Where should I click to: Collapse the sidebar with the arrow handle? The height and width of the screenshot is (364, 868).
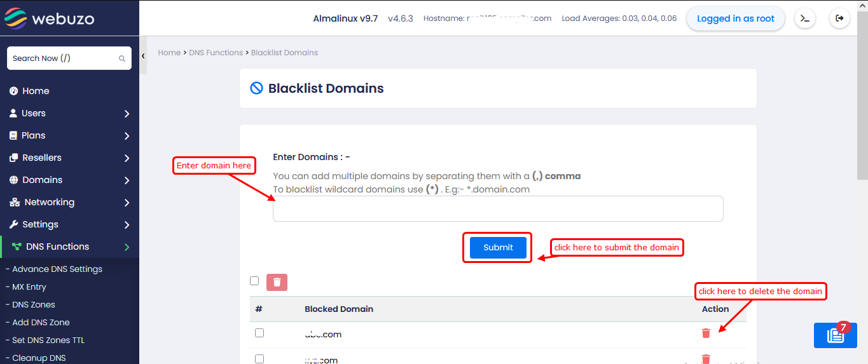[x=143, y=56]
